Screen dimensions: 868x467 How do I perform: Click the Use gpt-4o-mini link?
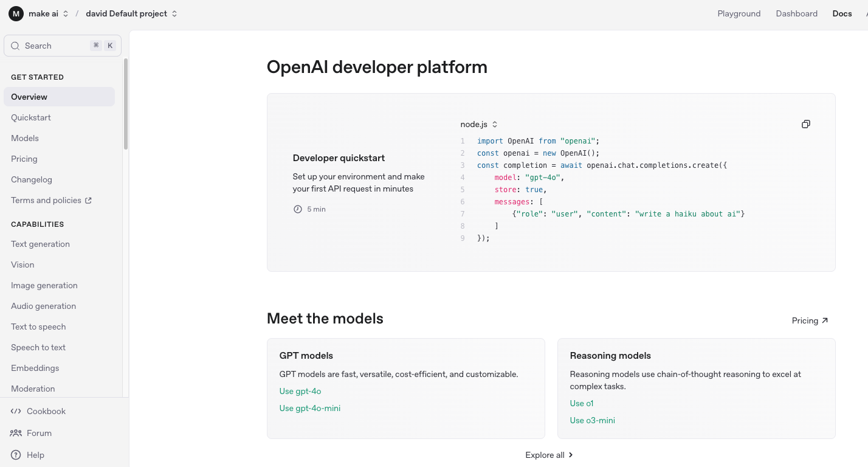(x=310, y=408)
